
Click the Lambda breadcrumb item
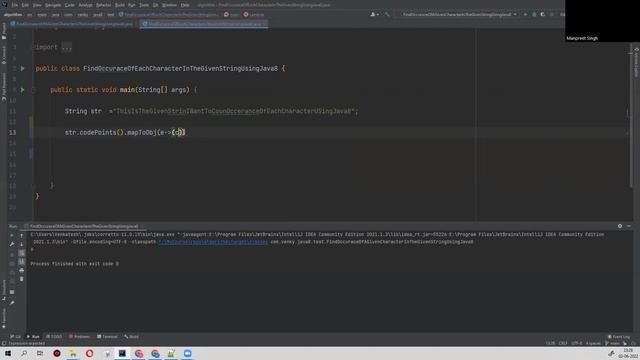pos(254,15)
